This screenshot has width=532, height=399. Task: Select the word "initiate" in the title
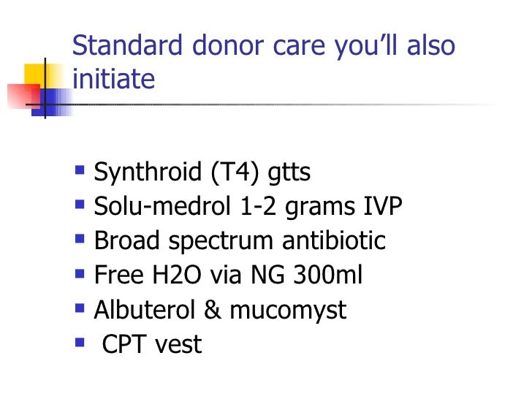[x=114, y=78]
